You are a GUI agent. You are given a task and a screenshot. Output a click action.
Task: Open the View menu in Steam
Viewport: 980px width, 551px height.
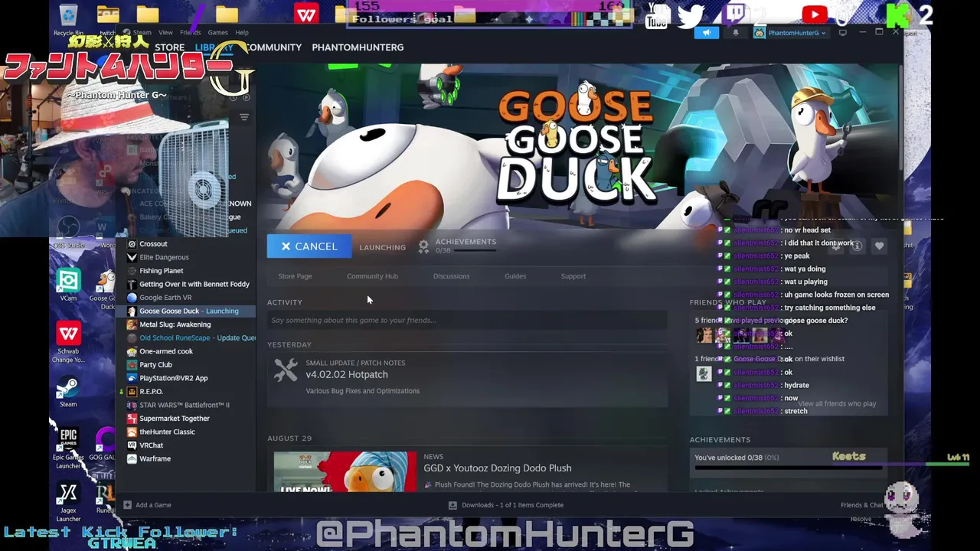point(165,32)
